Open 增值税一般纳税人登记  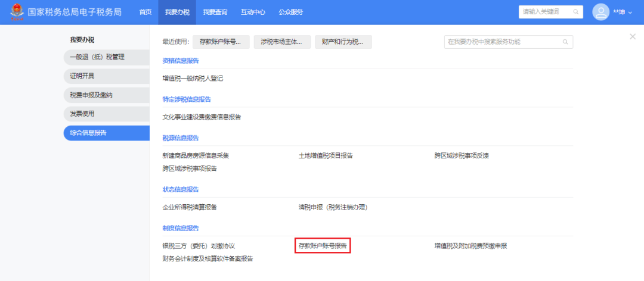[193, 79]
